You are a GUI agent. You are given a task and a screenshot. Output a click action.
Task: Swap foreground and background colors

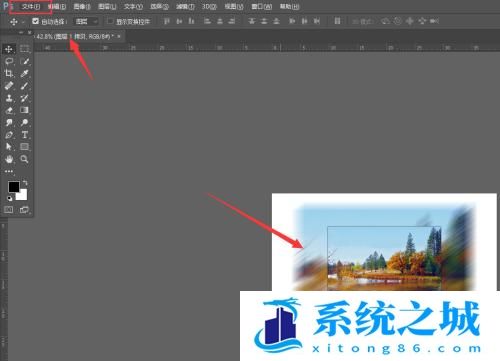click(x=25, y=183)
